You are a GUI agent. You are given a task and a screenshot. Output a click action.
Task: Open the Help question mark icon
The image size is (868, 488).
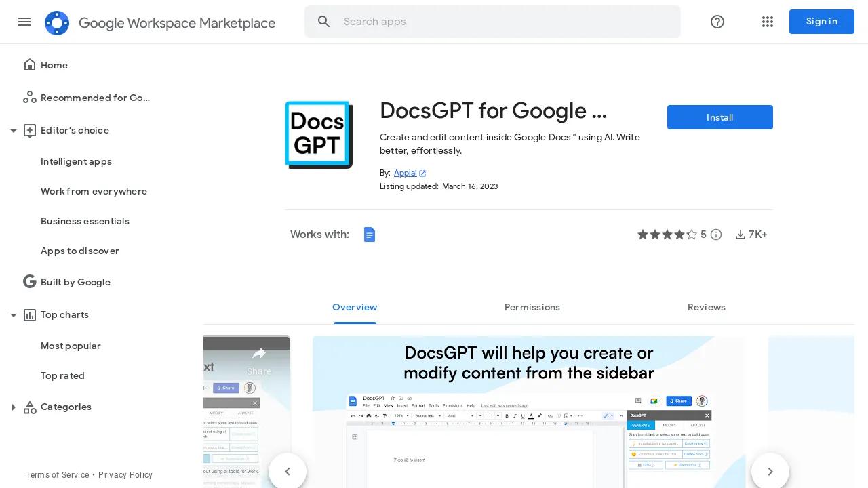(717, 22)
